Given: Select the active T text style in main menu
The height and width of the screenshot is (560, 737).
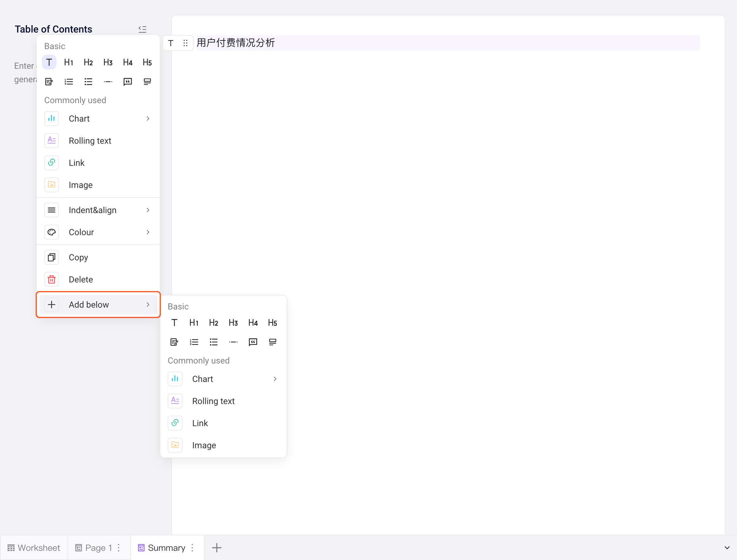Looking at the screenshot, I should click(x=49, y=62).
